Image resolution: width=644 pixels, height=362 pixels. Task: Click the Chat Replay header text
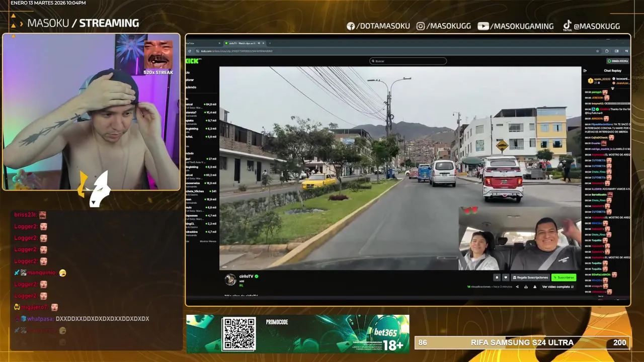coord(613,71)
